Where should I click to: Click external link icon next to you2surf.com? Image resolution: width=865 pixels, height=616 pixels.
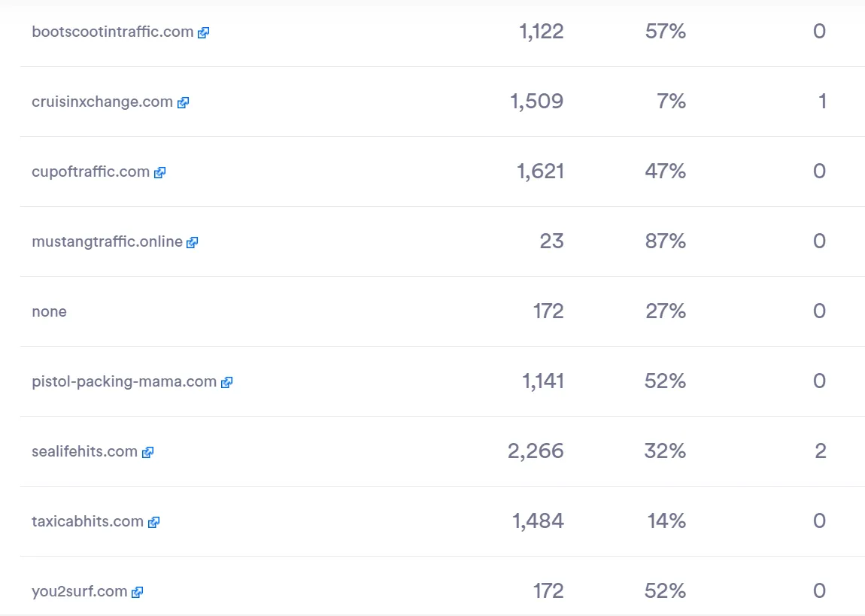click(138, 592)
